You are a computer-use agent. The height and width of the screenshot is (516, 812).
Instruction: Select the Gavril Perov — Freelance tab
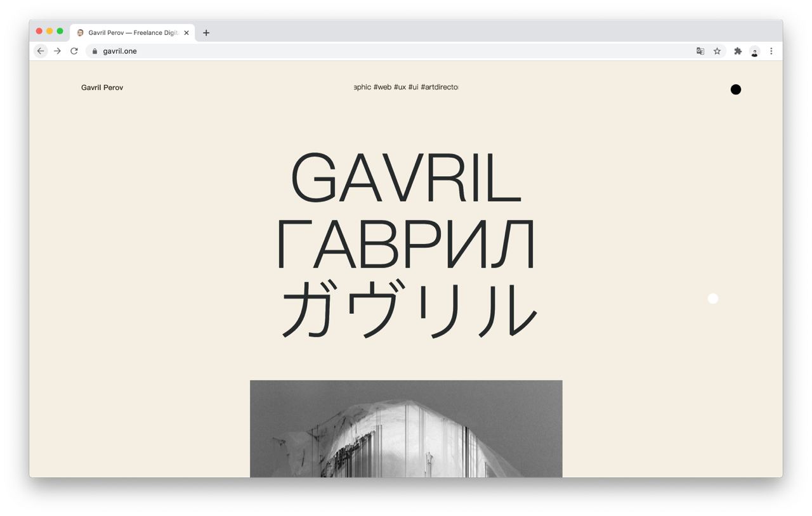[x=133, y=33]
